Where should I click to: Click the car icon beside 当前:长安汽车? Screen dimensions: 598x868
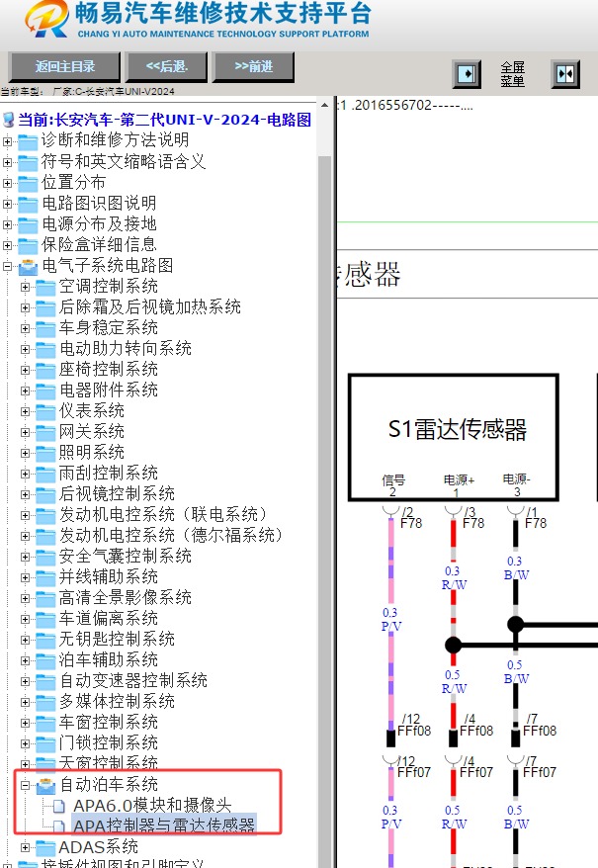[9, 120]
